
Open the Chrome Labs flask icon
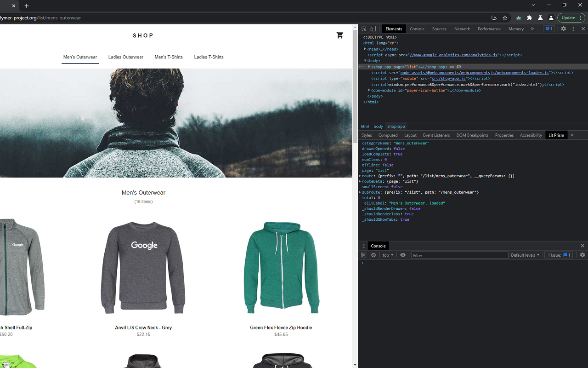[x=540, y=18]
